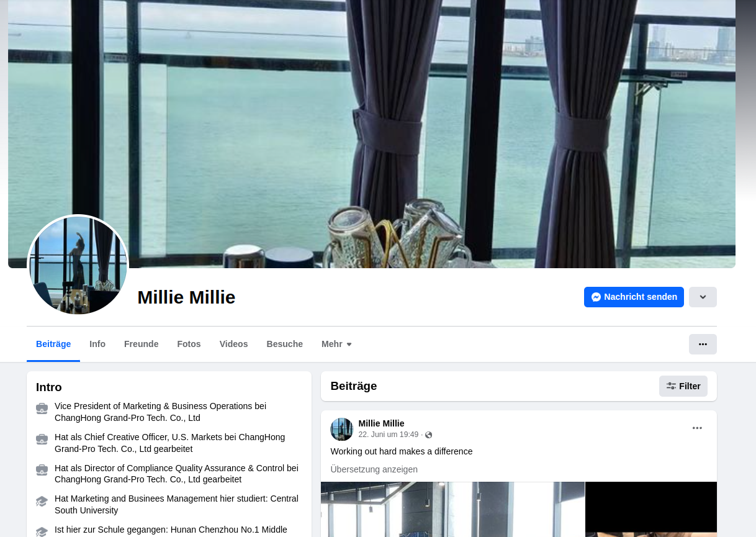Click the globe privacy icon on the post
This screenshot has width=756, height=537.
pos(428,435)
